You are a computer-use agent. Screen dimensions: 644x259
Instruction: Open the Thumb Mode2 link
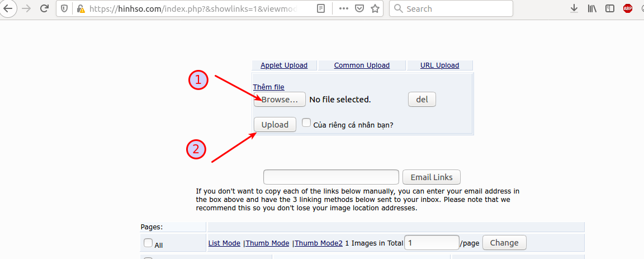(x=319, y=243)
